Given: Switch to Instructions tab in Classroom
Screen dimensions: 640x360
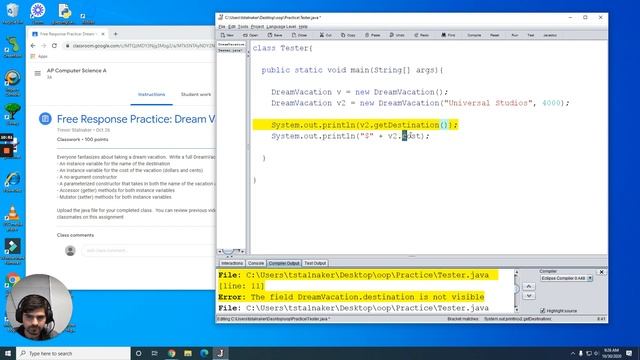Looking at the screenshot, I should tap(151, 94).
